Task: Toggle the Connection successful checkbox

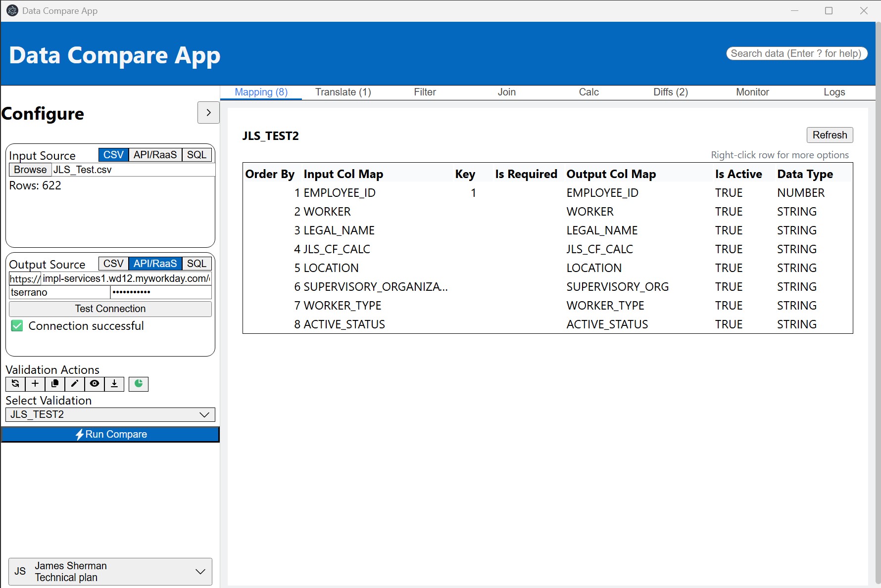Action: 17,325
